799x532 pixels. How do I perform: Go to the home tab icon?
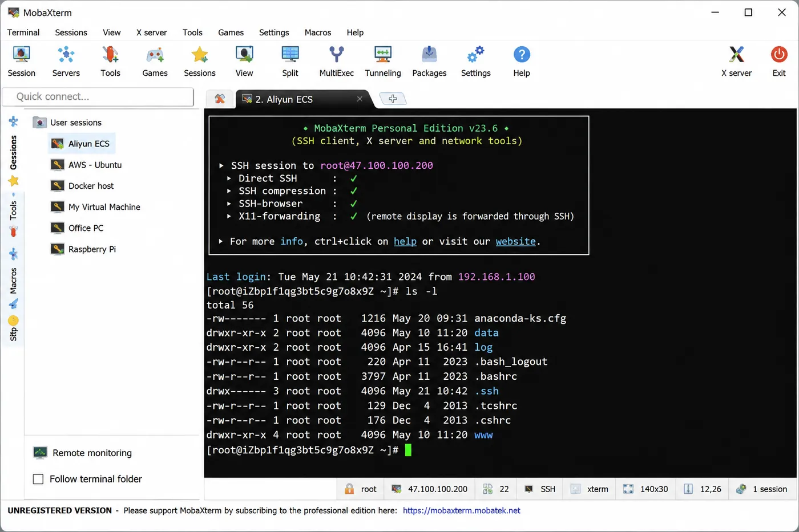[220, 99]
